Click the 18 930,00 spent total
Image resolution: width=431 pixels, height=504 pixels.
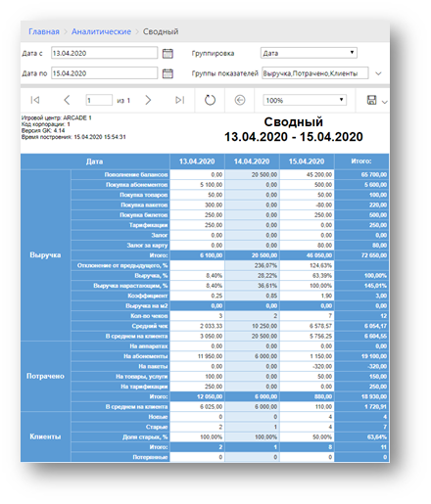[374, 396]
